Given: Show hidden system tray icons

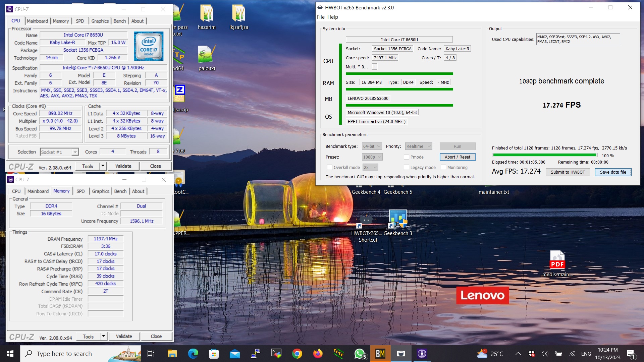Looking at the screenshot, I should pyautogui.click(x=518, y=354).
